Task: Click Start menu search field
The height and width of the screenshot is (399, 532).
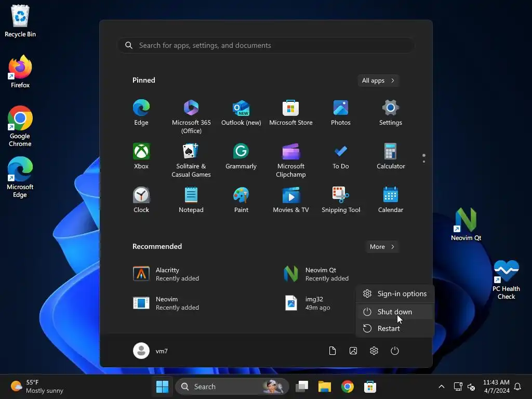Action: (266, 45)
